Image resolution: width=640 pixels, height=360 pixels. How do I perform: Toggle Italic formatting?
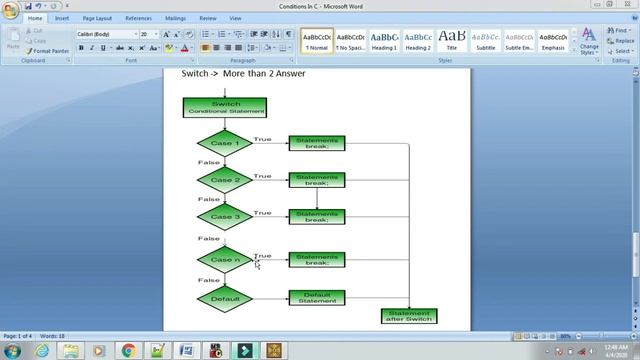point(92,48)
